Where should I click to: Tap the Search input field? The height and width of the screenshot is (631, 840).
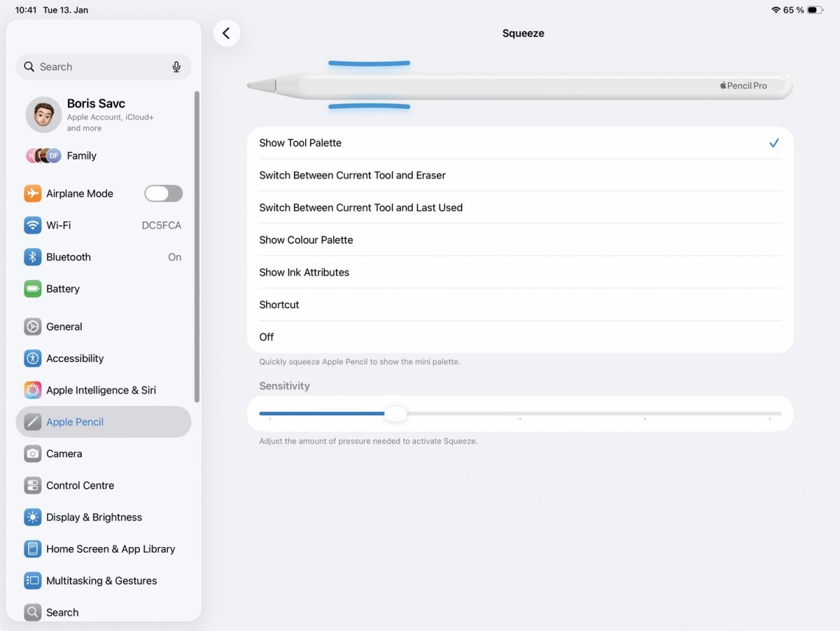point(103,67)
